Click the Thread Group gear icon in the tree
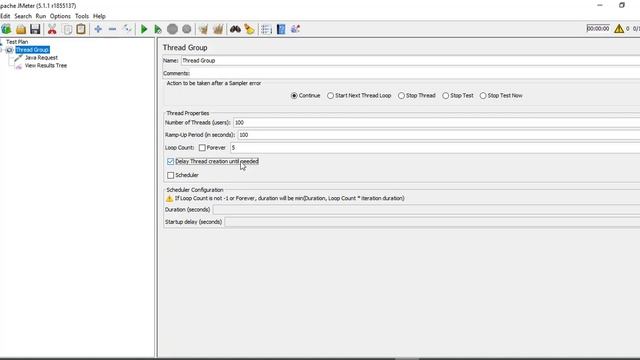The width and height of the screenshot is (640, 360). [x=9, y=50]
